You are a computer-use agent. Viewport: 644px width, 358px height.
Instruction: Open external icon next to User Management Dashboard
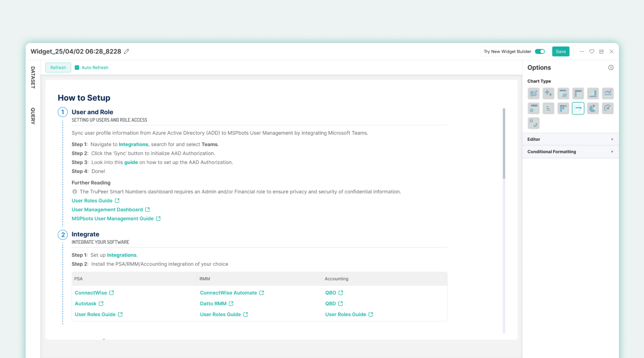click(x=147, y=210)
